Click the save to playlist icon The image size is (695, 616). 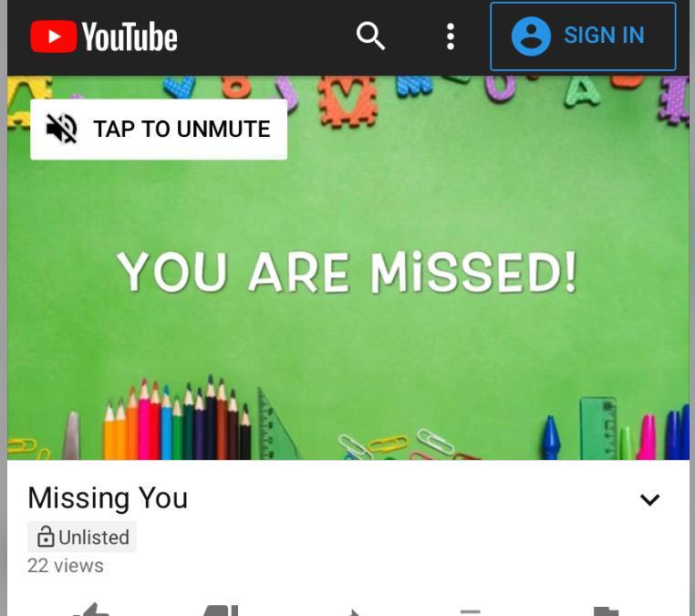(x=471, y=612)
